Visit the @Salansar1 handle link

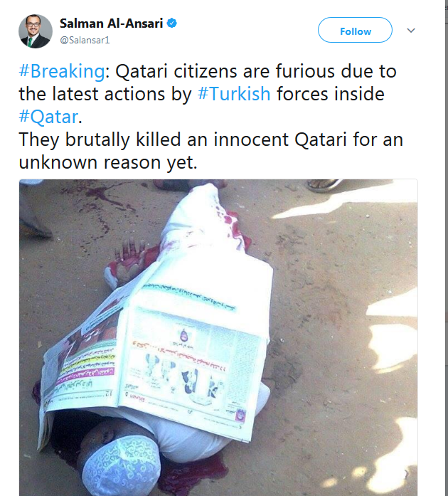(85, 40)
